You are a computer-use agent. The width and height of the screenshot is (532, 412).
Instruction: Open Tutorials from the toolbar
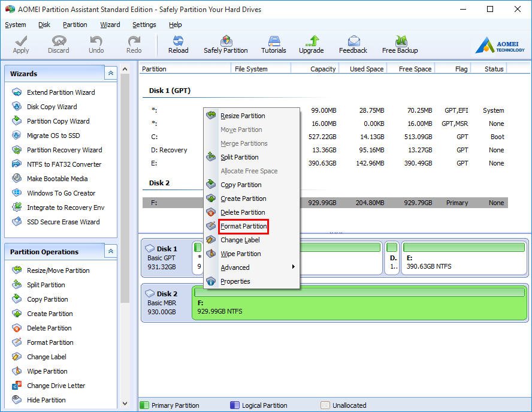pyautogui.click(x=273, y=44)
